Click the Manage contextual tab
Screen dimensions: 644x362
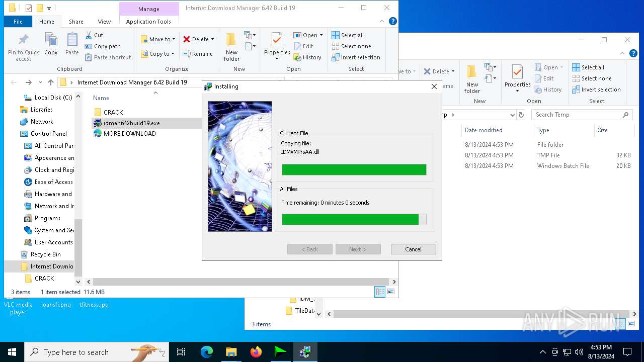[149, 9]
